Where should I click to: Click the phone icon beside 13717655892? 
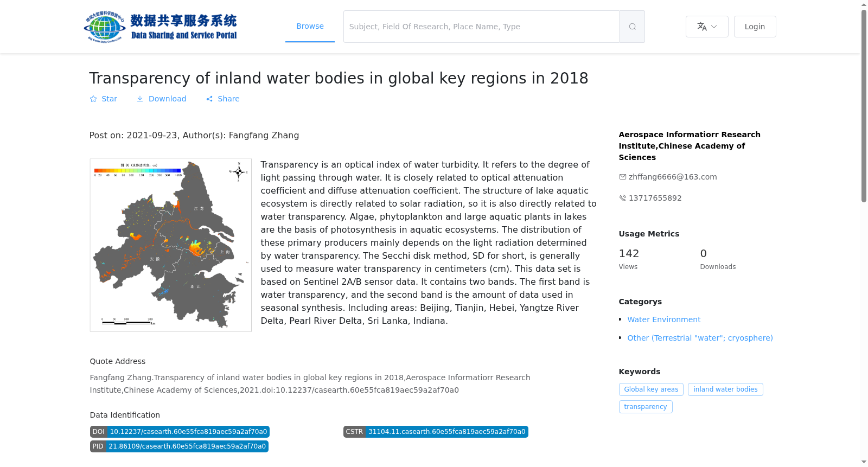pyautogui.click(x=623, y=198)
